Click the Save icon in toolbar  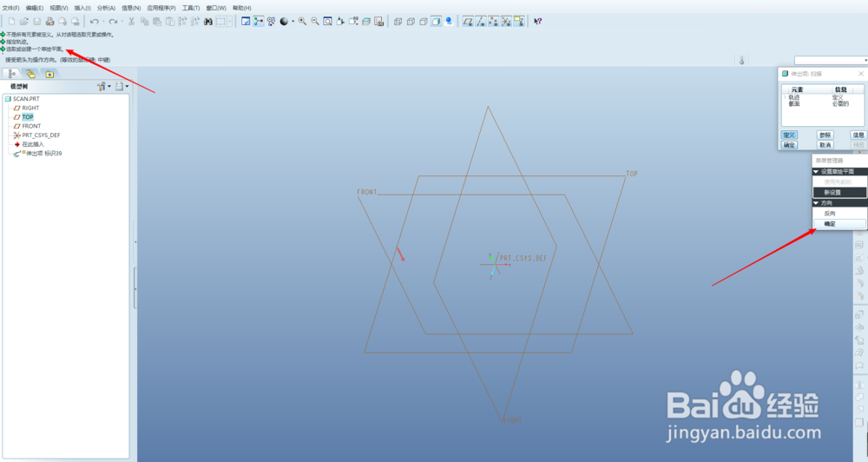pos(36,21)
